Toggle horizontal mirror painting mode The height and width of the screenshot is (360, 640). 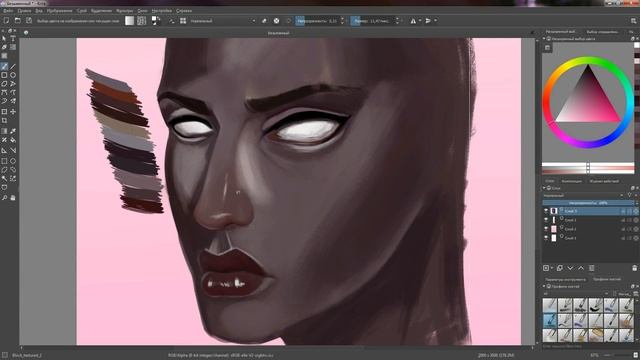click(413, 20)
